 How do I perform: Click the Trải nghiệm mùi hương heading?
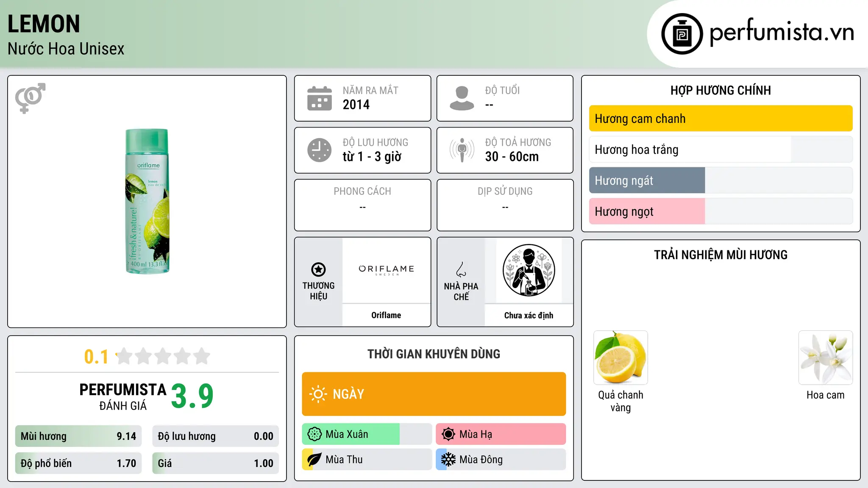721,255
